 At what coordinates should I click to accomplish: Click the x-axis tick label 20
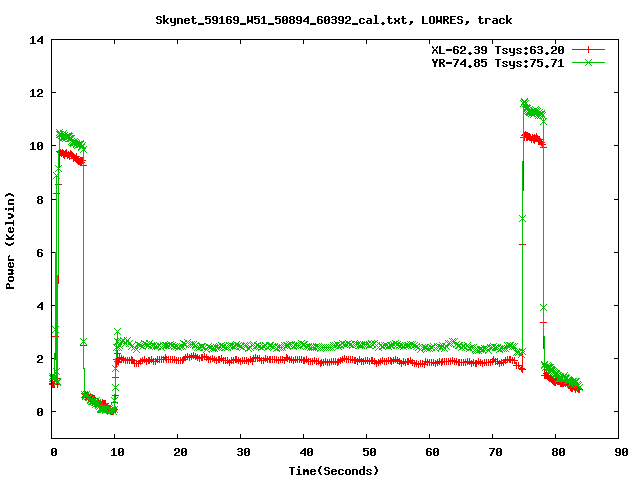coord(180,452)
